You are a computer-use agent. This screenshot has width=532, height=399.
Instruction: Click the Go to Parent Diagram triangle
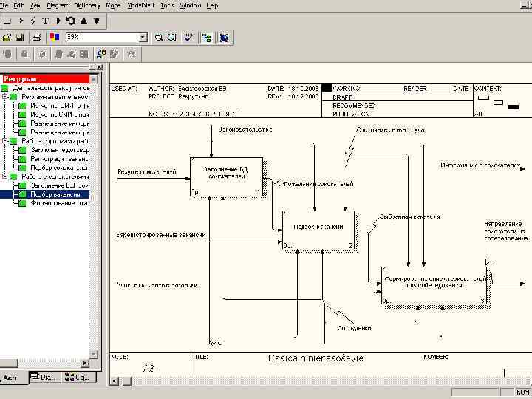[x=83, y=21]
